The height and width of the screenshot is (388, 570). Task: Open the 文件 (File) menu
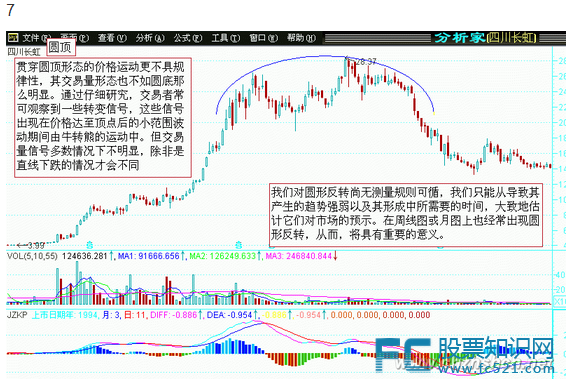[37, 38]
